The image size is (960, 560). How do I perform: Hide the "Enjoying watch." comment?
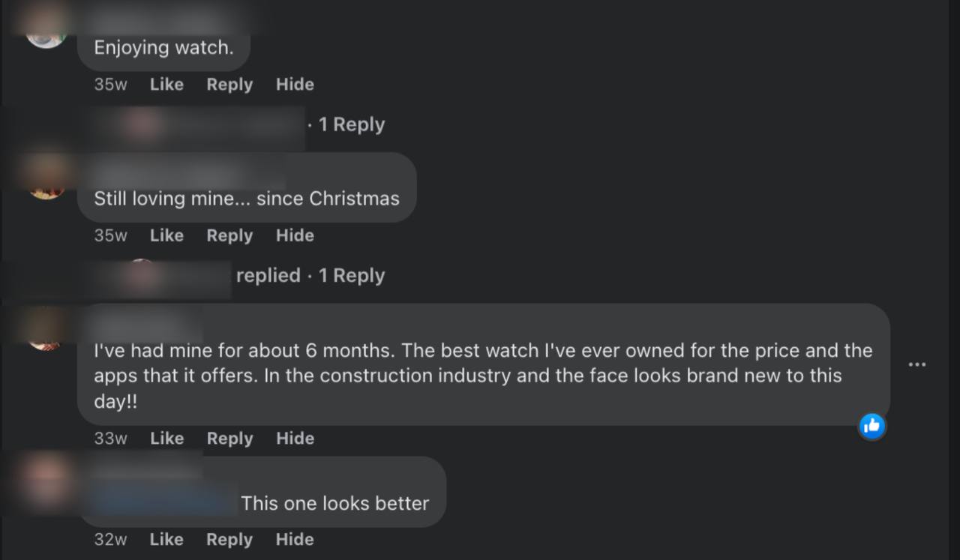point(295,85)
